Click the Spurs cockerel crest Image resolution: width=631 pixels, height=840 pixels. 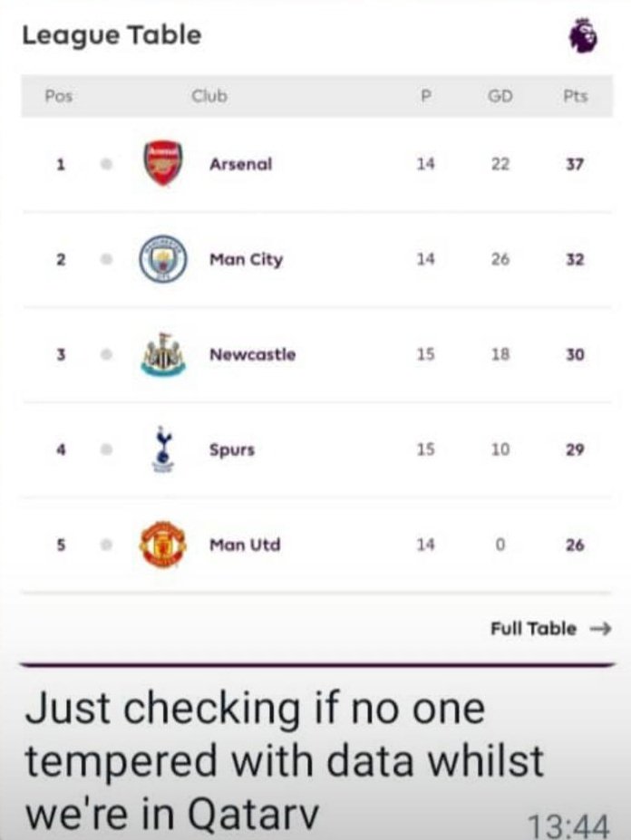163,449
